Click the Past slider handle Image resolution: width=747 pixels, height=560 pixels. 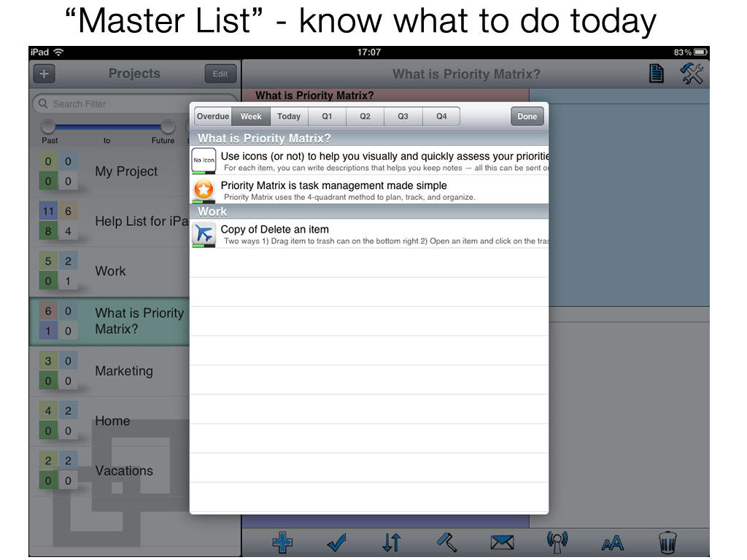[x=48, y=126]
